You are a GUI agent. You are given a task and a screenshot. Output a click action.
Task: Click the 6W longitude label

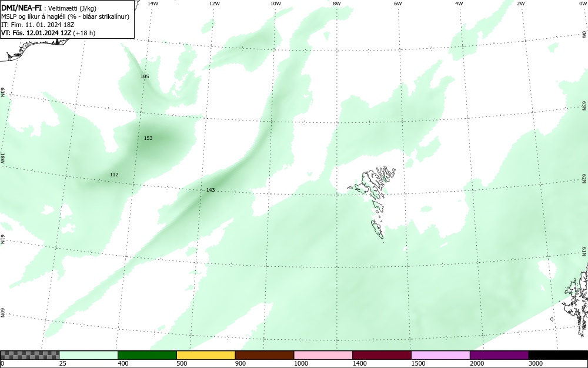point(398,4)
